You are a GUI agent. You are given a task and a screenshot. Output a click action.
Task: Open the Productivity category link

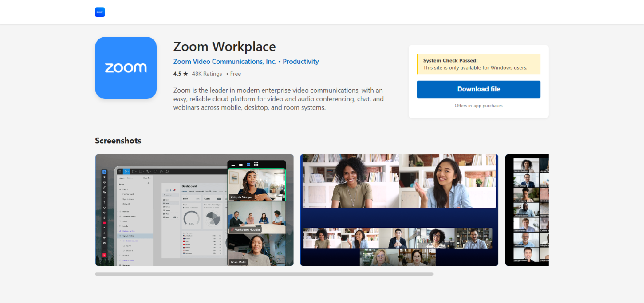point(301,62)
